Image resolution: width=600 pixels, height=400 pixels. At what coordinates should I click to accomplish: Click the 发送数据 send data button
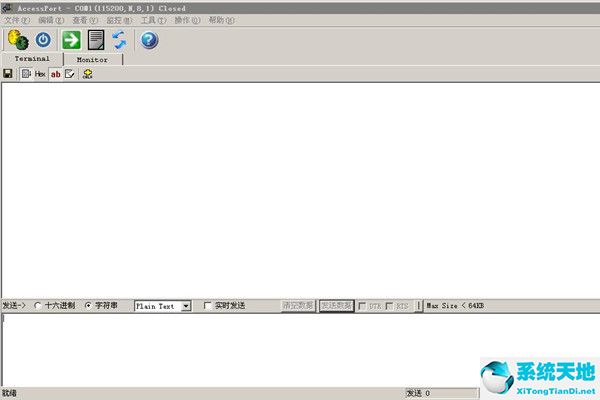point(336,305)
